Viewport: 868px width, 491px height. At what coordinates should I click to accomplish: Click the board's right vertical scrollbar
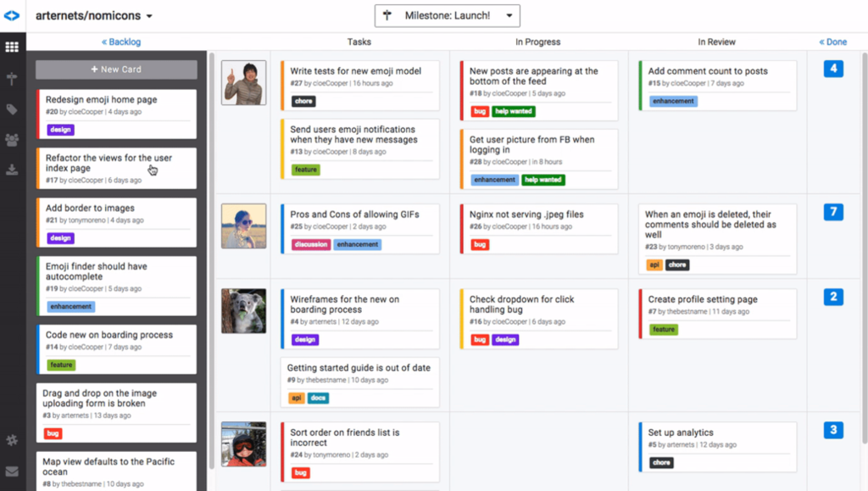[865, 248]
